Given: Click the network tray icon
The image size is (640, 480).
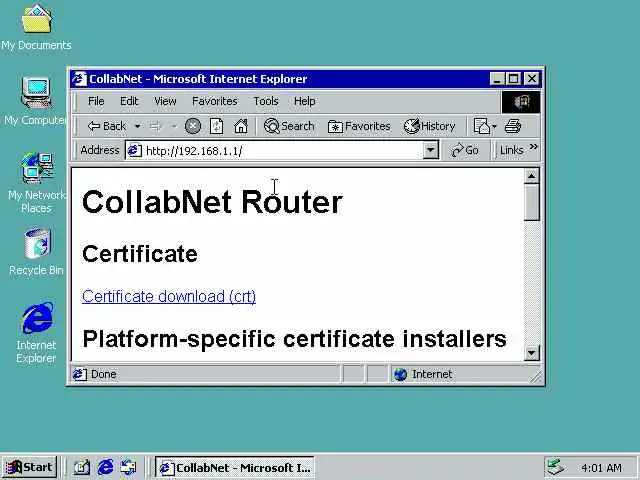Looking at the screenshot, I should (x=555, y=467).
